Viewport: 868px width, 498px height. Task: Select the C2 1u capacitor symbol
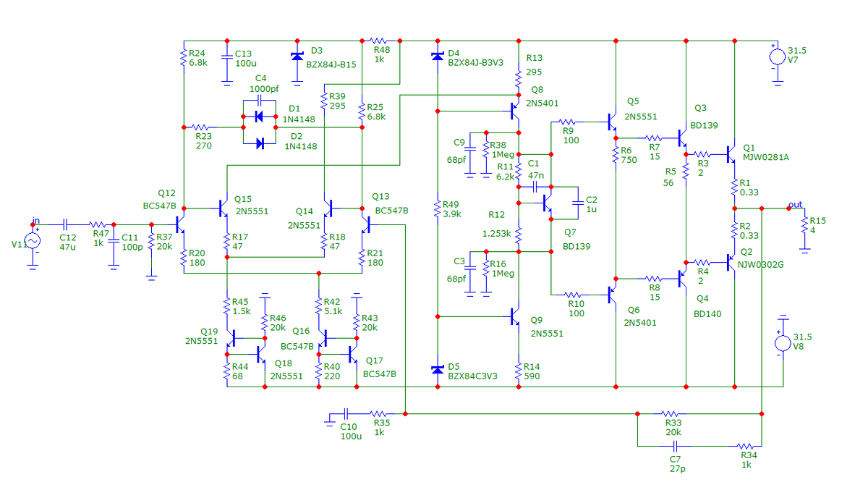point(577,204)
